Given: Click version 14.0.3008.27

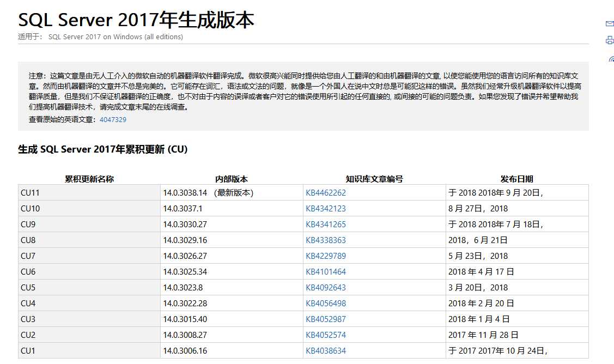Looking at the screenshot, I should [x=185, y=335].
